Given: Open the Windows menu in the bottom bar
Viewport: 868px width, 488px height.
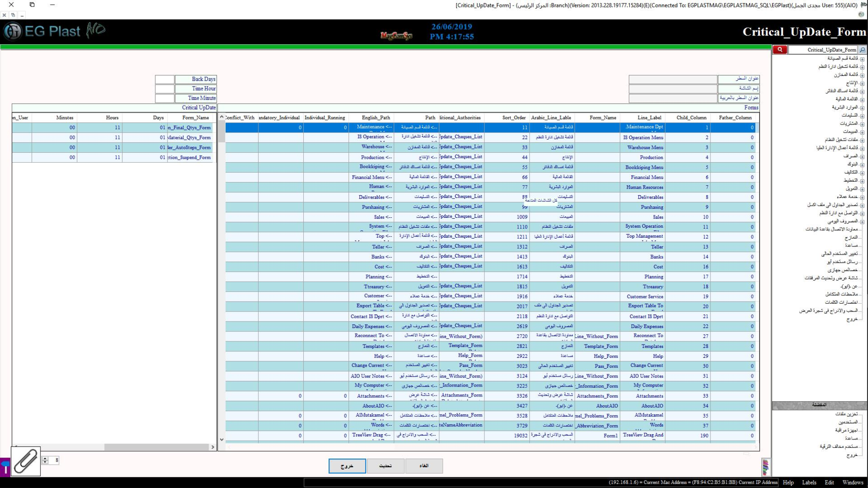Looking at the screenshot, I should click(853, 482).
